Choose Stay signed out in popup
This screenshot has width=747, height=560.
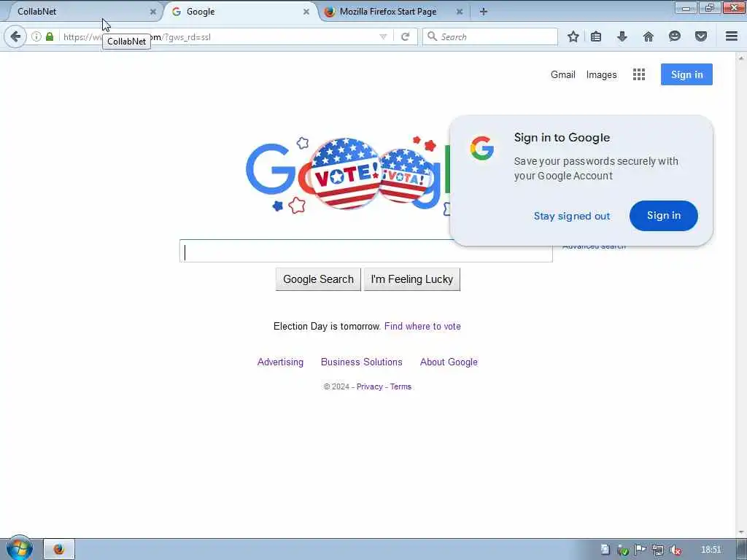click(x=572, y=216)
